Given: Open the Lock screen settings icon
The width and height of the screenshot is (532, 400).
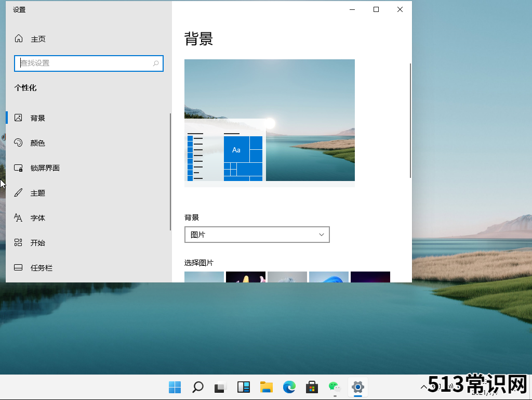Looking at the screenshot, I should tap(19, 168).
